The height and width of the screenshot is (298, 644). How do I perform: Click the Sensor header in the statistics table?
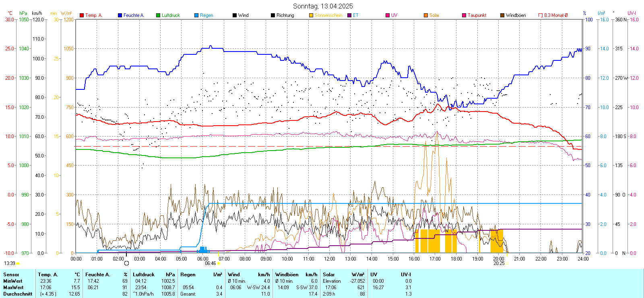(11, 275)
